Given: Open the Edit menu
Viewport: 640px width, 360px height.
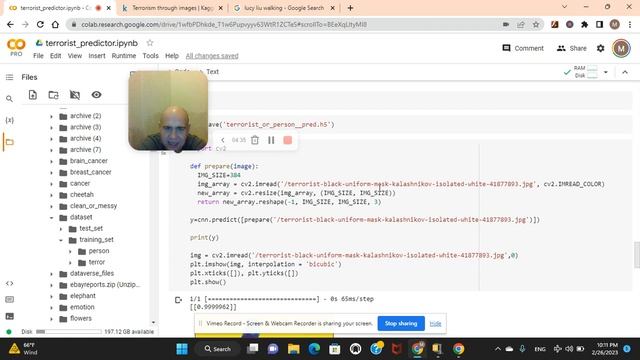Looking at the screenshot, I should (x=56, y=56).
